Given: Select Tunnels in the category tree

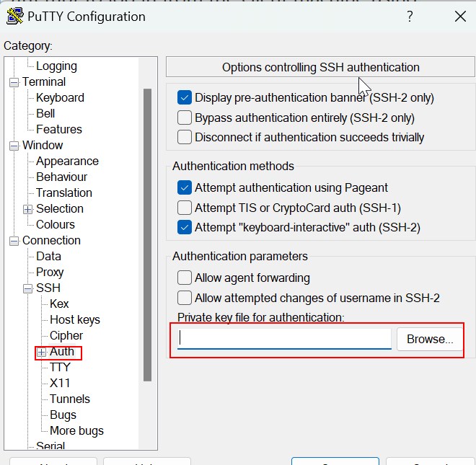Looking at the screenshot, I should tap(69, 399).
